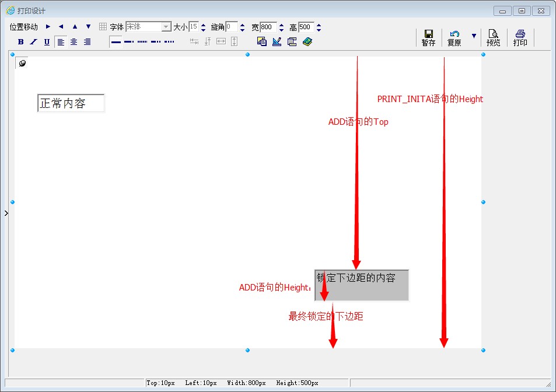556x392 pixels.
Task: Click the move up arrow icon
Action: [x=75, y=27]
